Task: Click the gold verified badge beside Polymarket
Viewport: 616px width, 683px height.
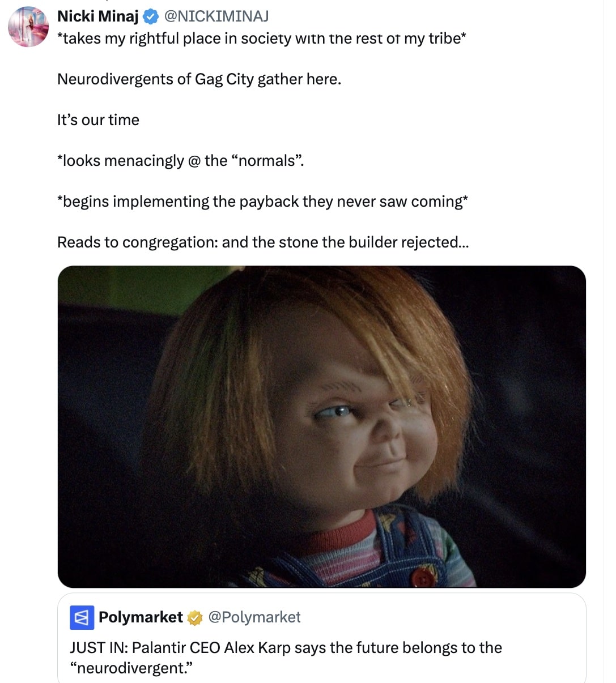Action: [x=195, y=618]
